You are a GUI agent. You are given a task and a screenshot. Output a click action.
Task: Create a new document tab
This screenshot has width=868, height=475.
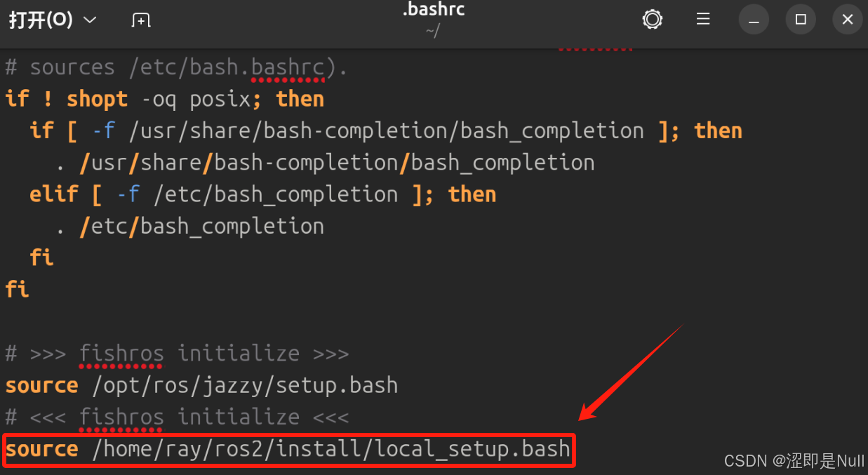[x=141, y=20]
